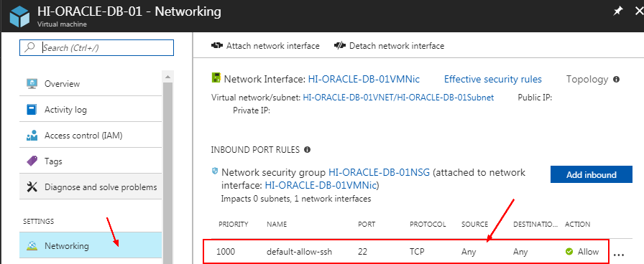Open the Activity log menu item
The image size is (644, 264).
click(91, 110)
